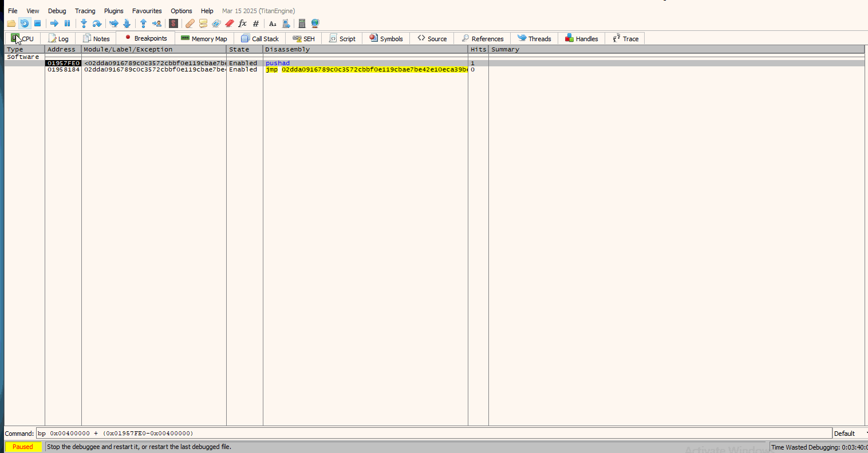This screenshot has height=453, width=868.
Task: Click the Module/Label/Exception column header
Action: [x=154, y=49]
